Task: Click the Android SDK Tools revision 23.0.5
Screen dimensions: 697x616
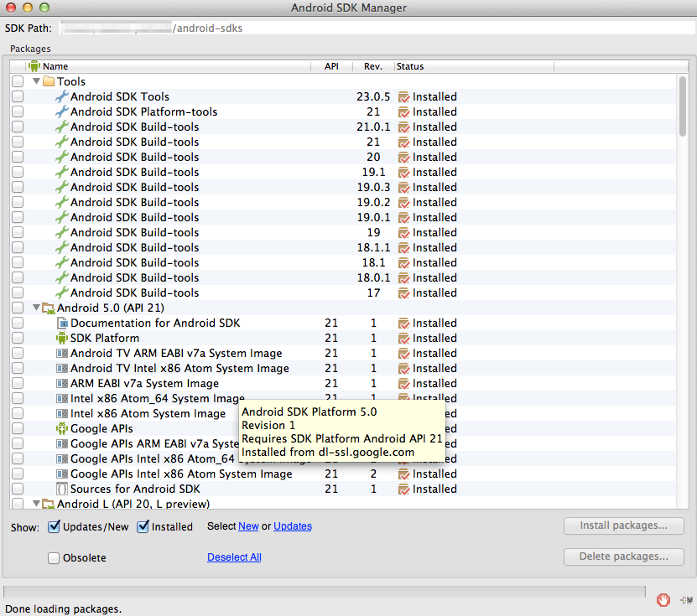Action: (373, 96)
